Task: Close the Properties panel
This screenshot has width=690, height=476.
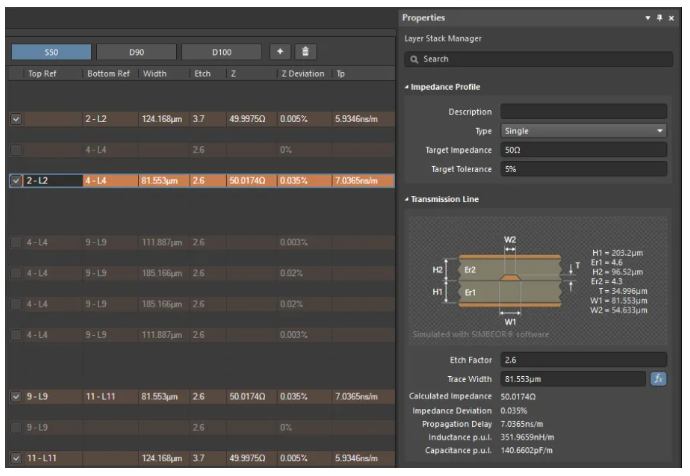Action: tap(672, 18)
